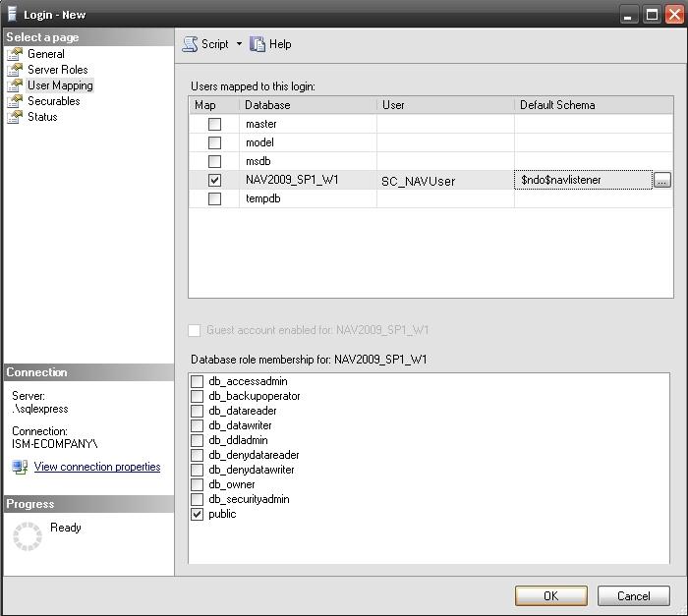Viewport: 688px width, 616px height.
Task: Click the default schema browse ellipsis button
Action: pyautogui.click(x=662, y=180)
